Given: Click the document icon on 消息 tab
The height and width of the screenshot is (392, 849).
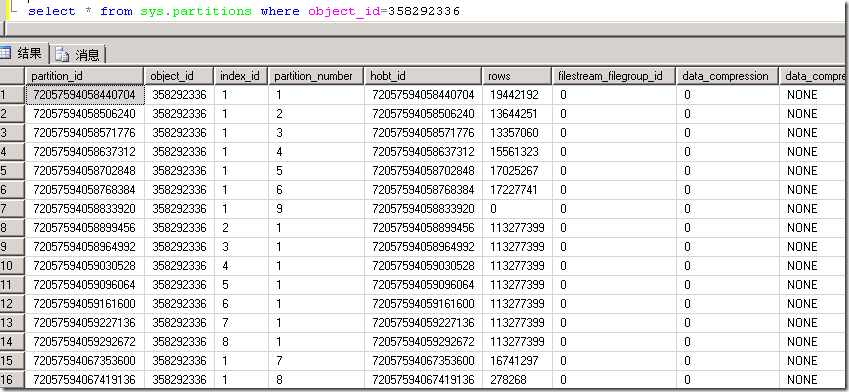Looking at the screenshot, I should point(62,55).
